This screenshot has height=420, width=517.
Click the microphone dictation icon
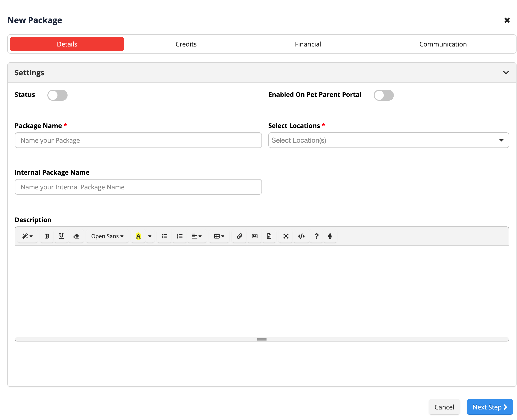coord(330,236)
